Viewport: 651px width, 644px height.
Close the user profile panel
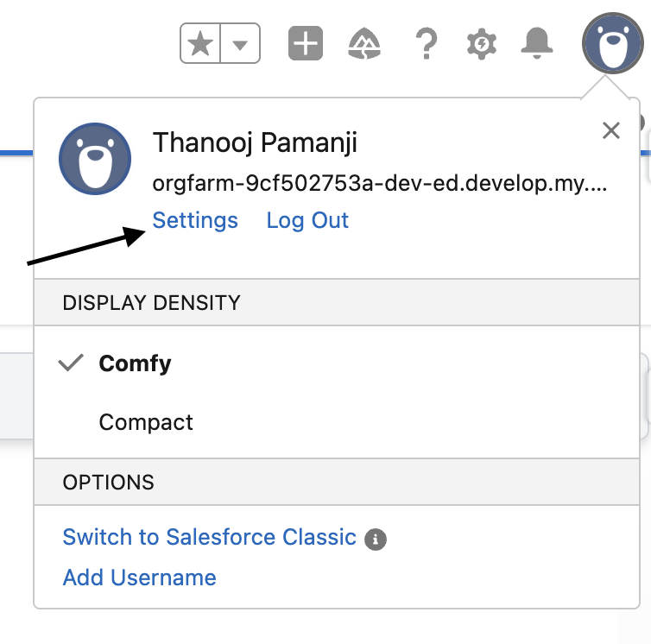(x=611, y=131)
